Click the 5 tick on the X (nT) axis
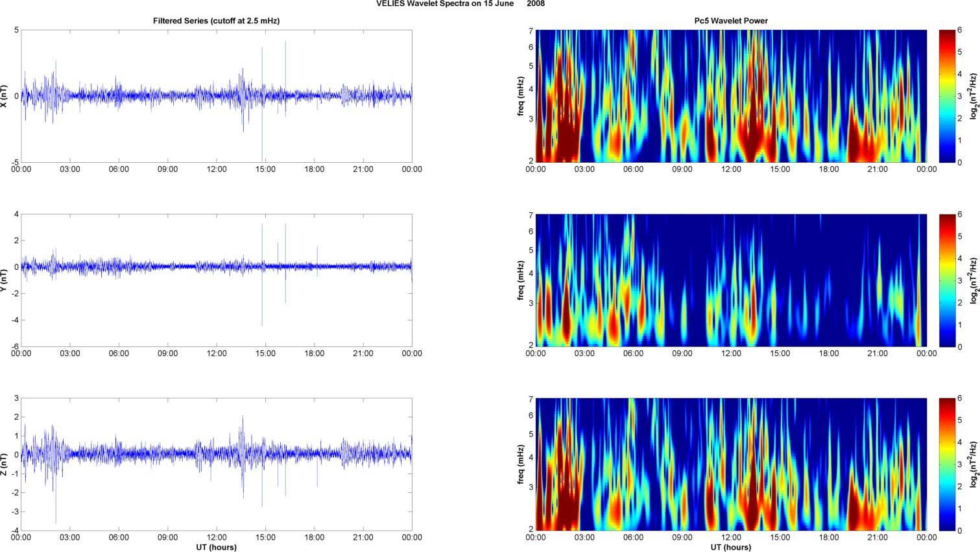 [17, 30]
